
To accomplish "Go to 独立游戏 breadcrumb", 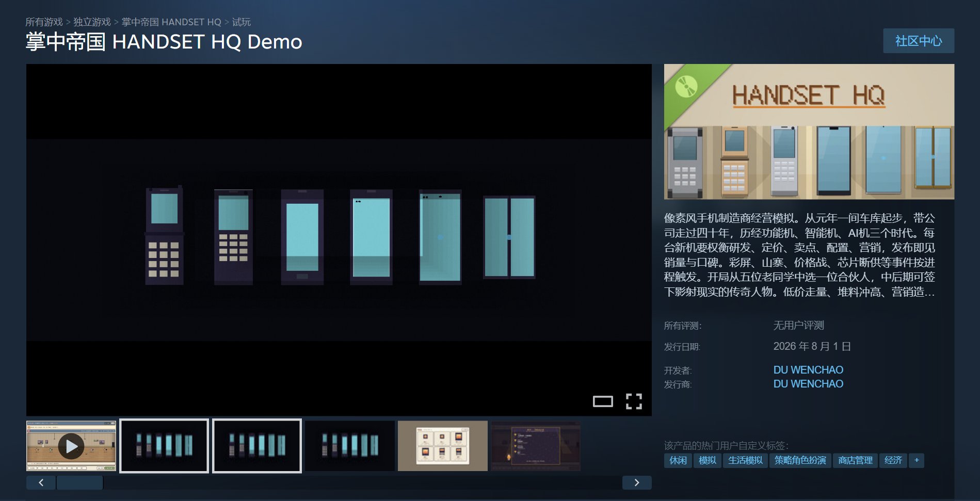I will click(92, 22).
